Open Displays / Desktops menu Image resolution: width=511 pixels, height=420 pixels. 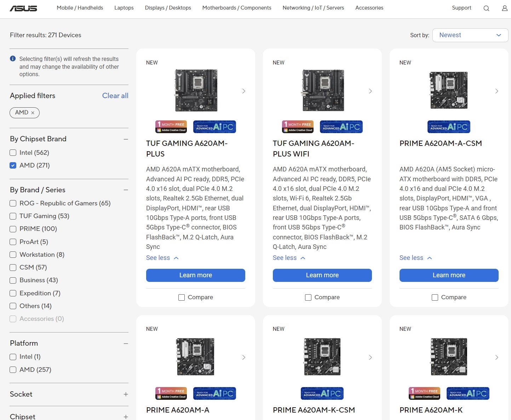[x=168, y=8]
